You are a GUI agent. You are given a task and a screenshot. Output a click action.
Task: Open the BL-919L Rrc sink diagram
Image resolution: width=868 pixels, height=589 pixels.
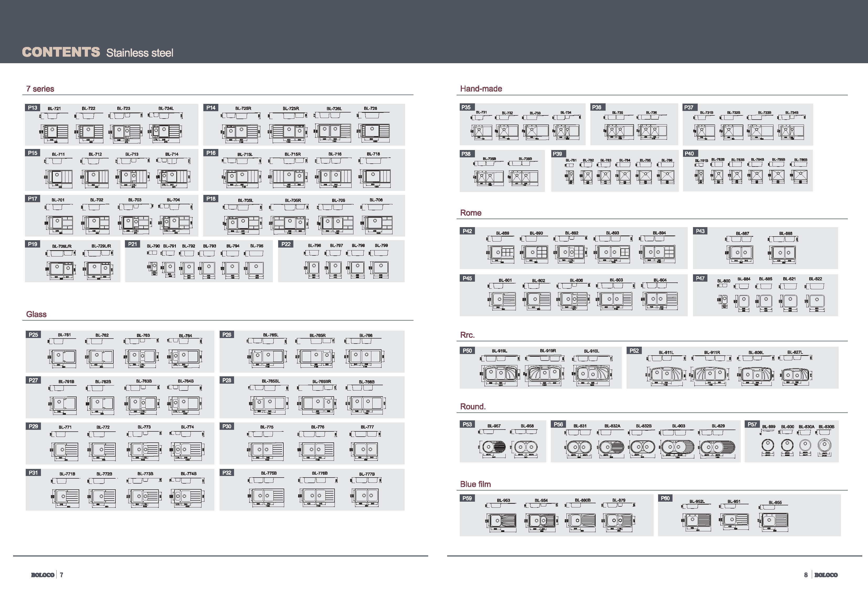point(500,370)
